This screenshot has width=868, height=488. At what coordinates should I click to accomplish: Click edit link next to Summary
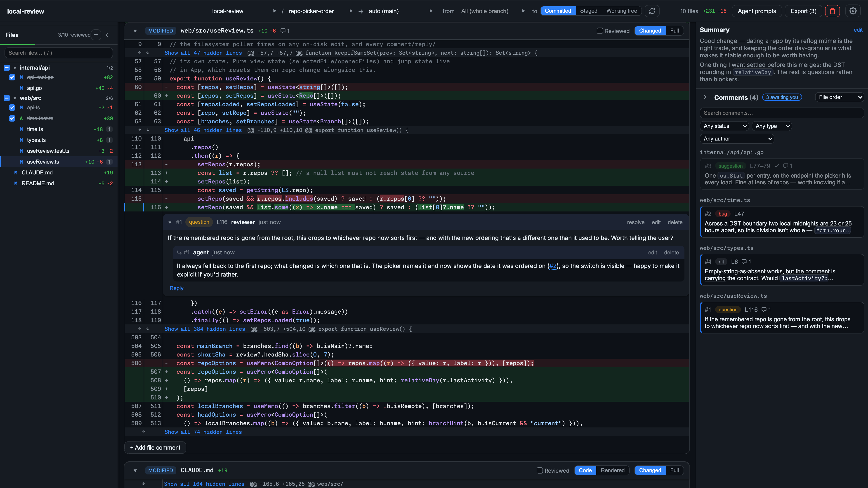(858, 30)
